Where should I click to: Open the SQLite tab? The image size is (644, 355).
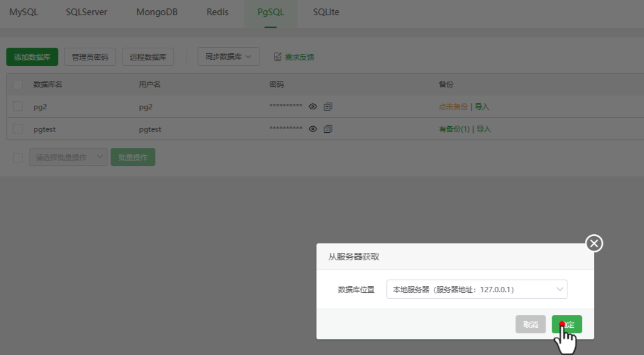coord(326,12)
